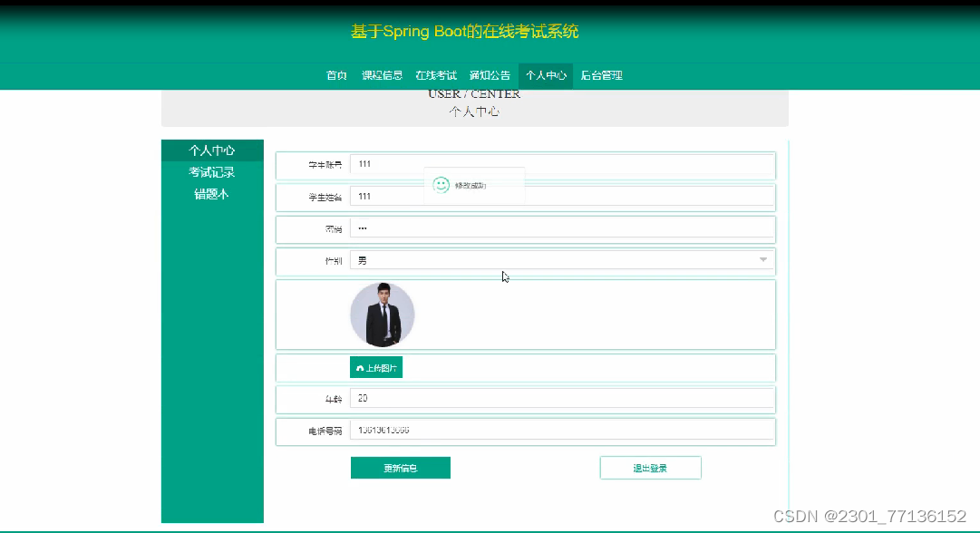Click the smiley icon in success toast
The image size is (980, 533).
(441, 185)
